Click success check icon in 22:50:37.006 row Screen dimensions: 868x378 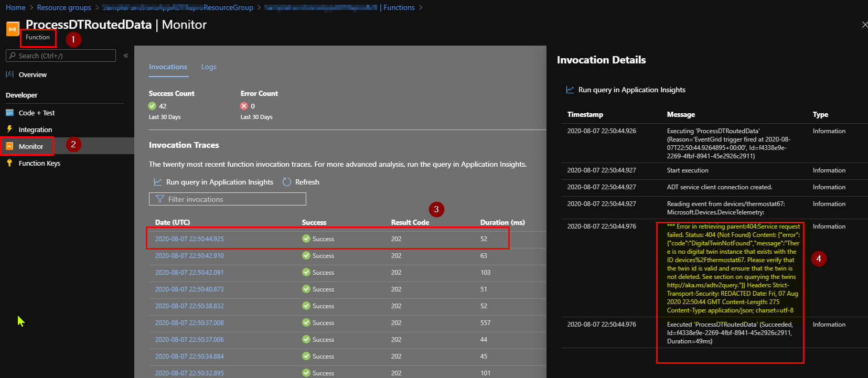(x=306, y=339)
